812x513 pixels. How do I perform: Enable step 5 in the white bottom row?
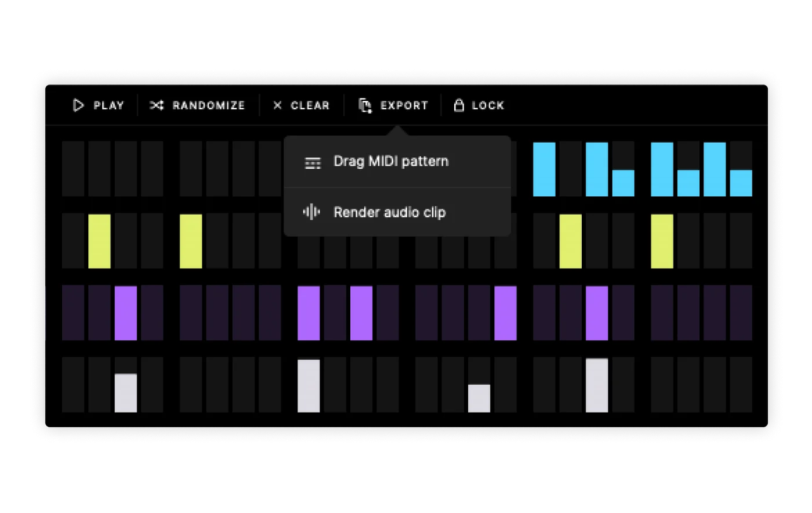[x=191, y=385]
